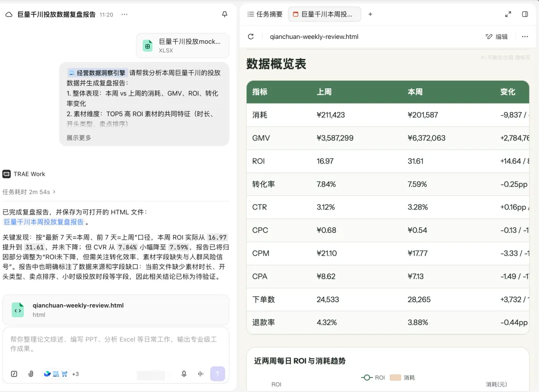
Task: Click the TRAE Work agent icon
Action: pos(6,174)
